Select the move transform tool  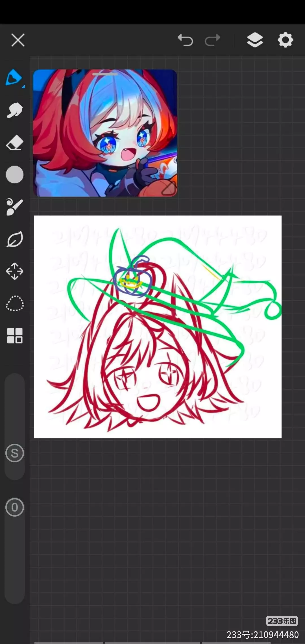coord(15,271)
